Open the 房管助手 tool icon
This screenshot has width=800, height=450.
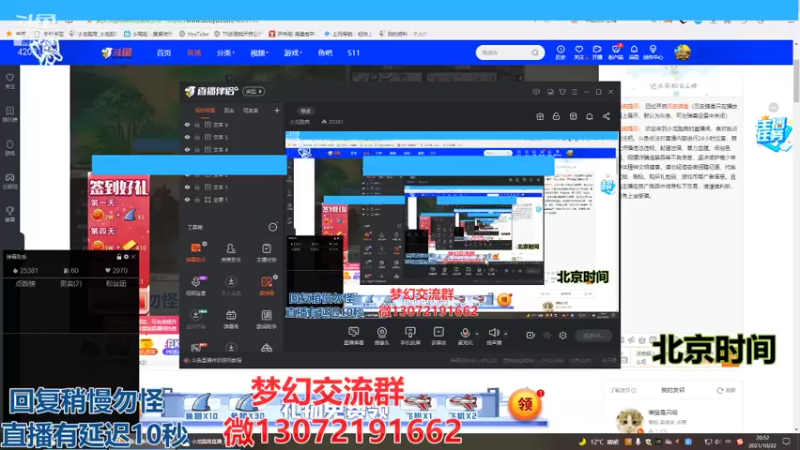231,252
